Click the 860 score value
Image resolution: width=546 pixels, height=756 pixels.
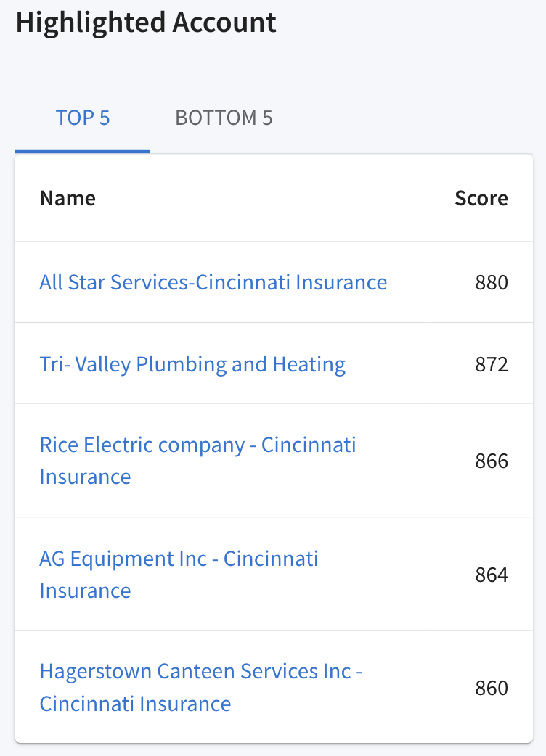tap(492, 688)
